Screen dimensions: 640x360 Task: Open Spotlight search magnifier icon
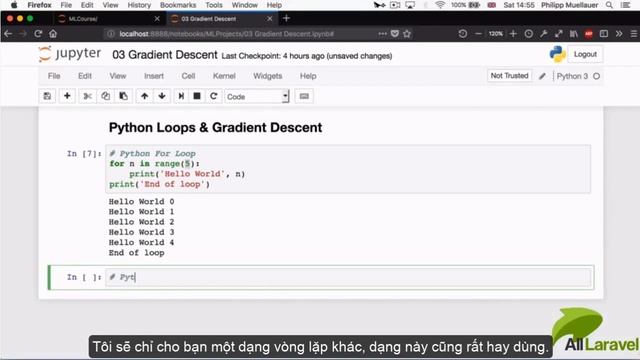tap(609, 5)
